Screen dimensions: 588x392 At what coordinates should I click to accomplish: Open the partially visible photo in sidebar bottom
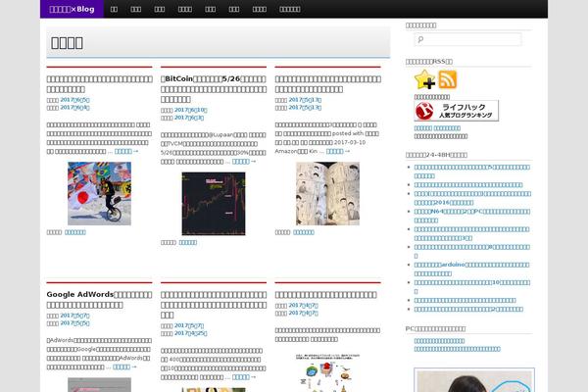pyautogui.click(x=474, y=380)
